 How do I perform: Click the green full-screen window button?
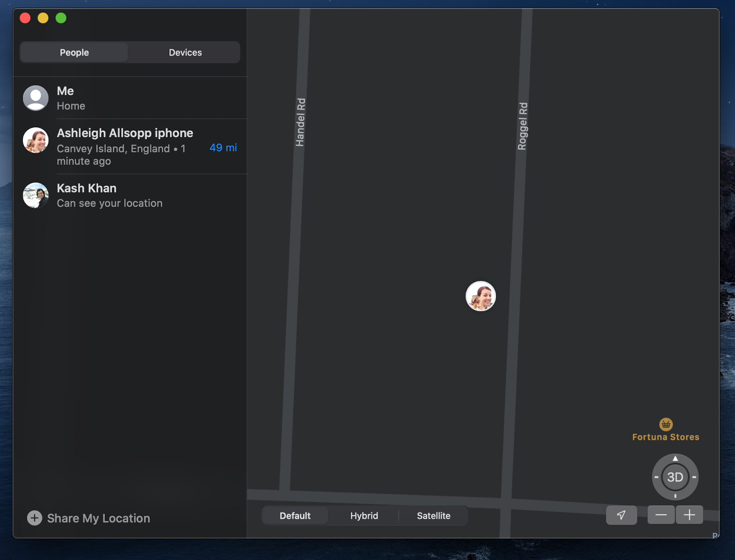[61, 18]
